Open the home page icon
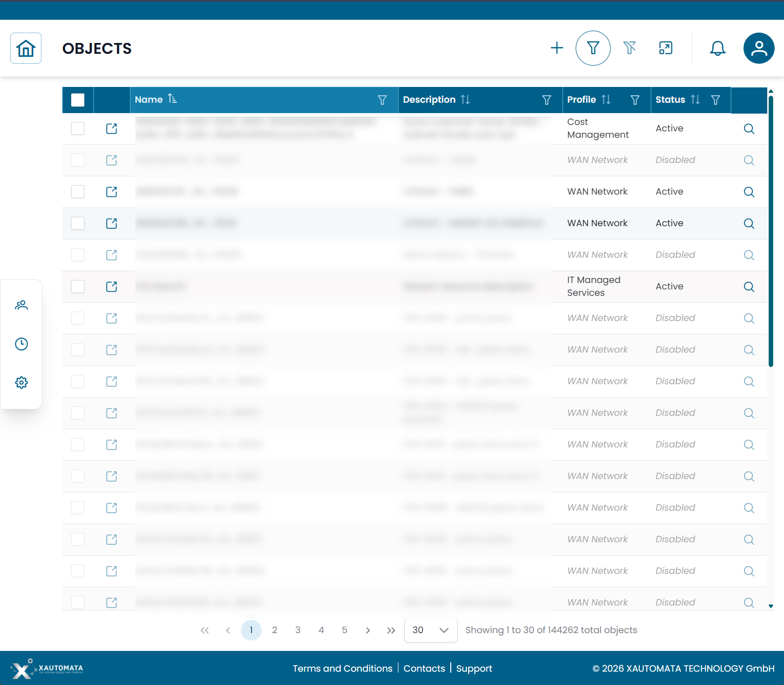 coord(26,48)
